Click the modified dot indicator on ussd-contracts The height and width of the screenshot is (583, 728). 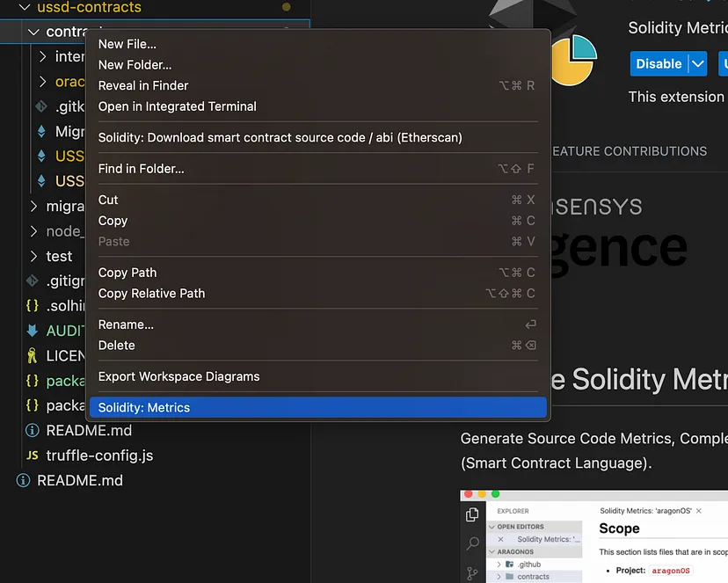(287, 6)
